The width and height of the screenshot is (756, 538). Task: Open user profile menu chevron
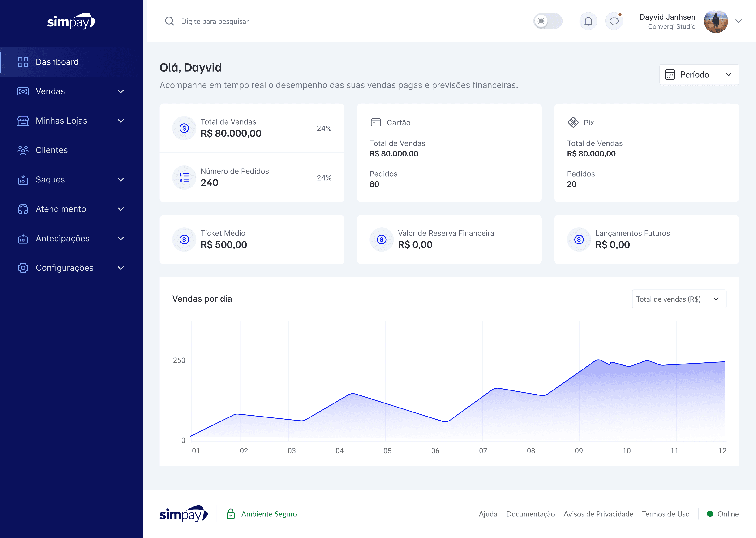tap(739, 21)
